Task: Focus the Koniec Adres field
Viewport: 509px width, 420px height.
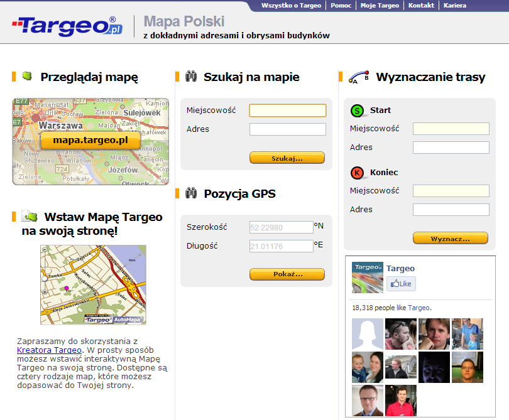Action: [451, 210]
